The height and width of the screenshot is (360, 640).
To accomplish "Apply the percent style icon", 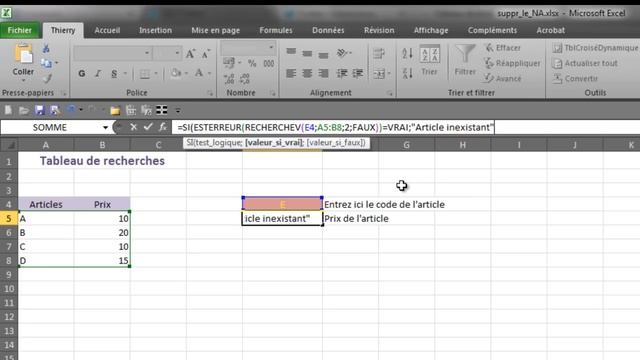I will click(x=252, y=63).
